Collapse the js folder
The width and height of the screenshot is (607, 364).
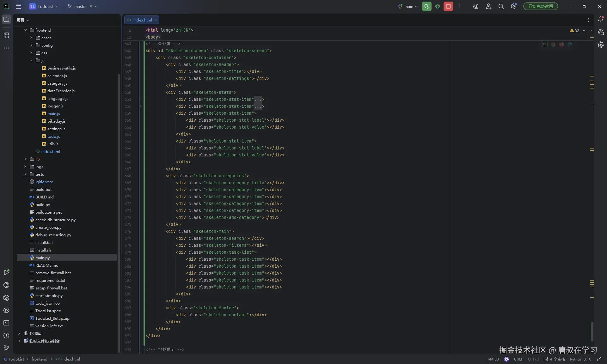pos(31,60)
